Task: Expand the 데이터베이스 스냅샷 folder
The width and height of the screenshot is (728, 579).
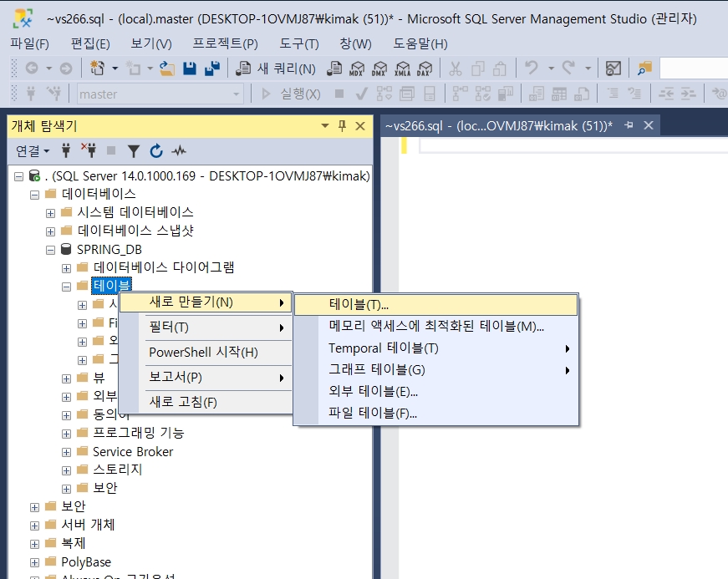Action: click(x=50, y=231)
